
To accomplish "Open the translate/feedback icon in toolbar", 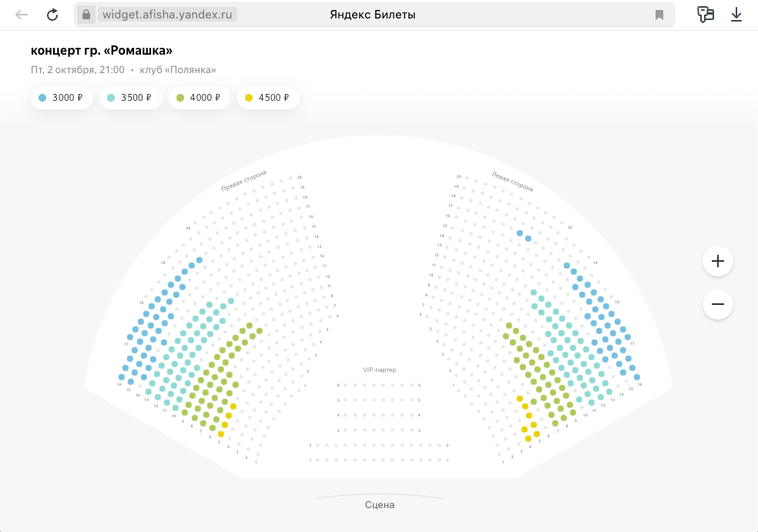I will (x=705, y=15).
